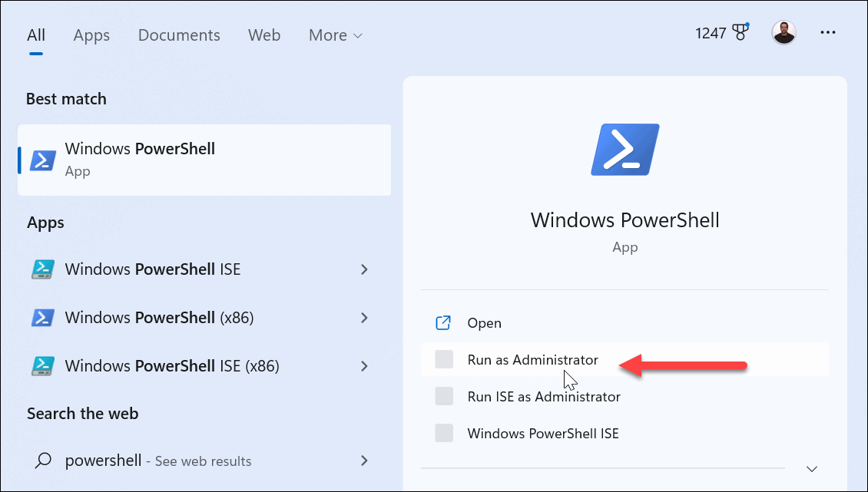Click the bottom chevron for more actions
868x492 pixels.
[x=811, y=468]
